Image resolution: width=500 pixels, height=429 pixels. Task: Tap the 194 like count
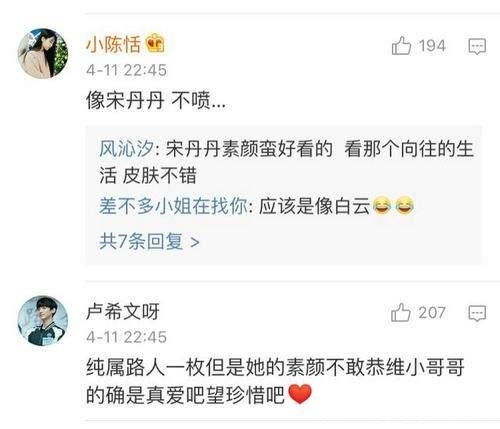[x=432, y=46]
